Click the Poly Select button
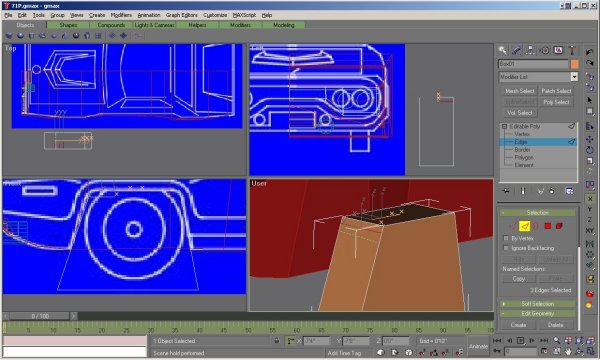Image resolution: width=600 pixels, height=360 pixels. tap(556, 102)
